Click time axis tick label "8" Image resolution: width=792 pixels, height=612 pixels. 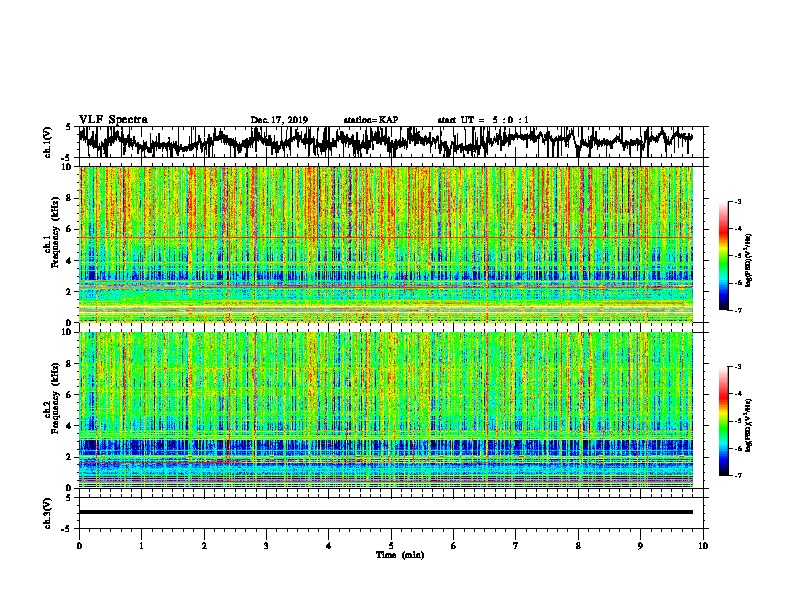tap(578, 546)
